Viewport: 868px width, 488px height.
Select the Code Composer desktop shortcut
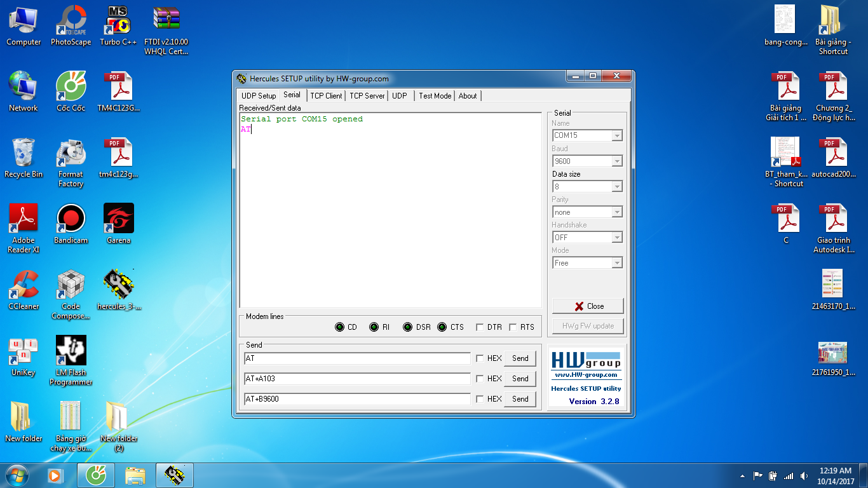point(71,295)
